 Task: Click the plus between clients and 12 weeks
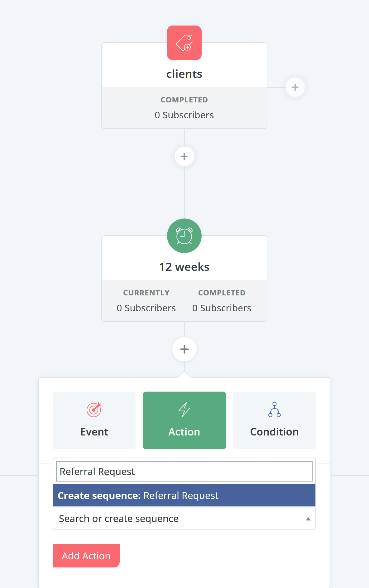(x=184, y=156)
